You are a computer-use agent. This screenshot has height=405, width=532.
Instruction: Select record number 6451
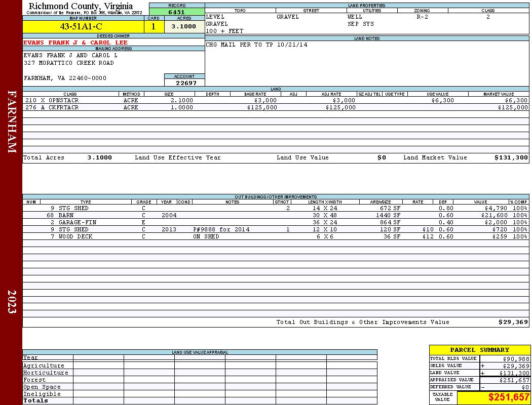tap(176, 12)
